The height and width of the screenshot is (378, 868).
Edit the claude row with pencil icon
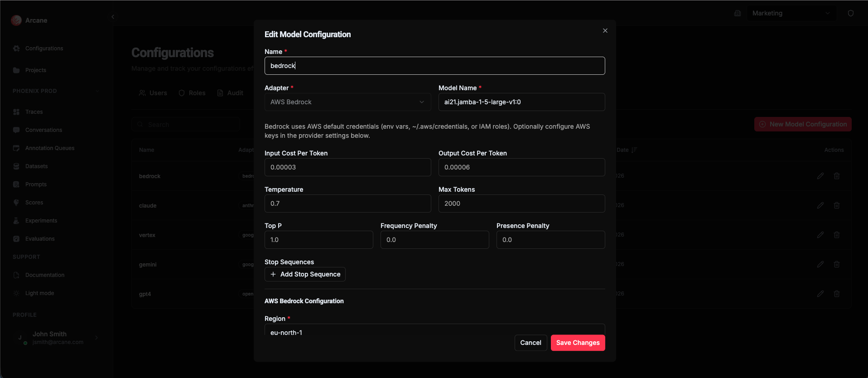pos(820,205)
